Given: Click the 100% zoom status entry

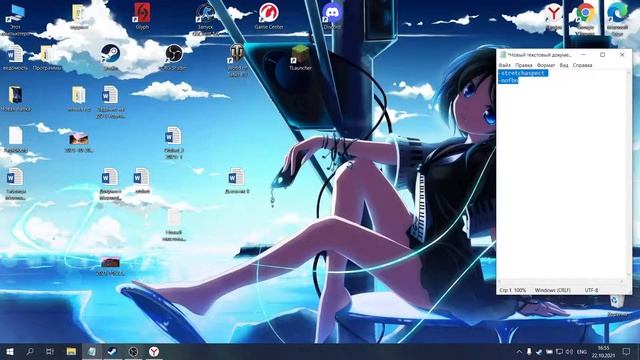Looking at the screenshot, I should pos(520,290).
